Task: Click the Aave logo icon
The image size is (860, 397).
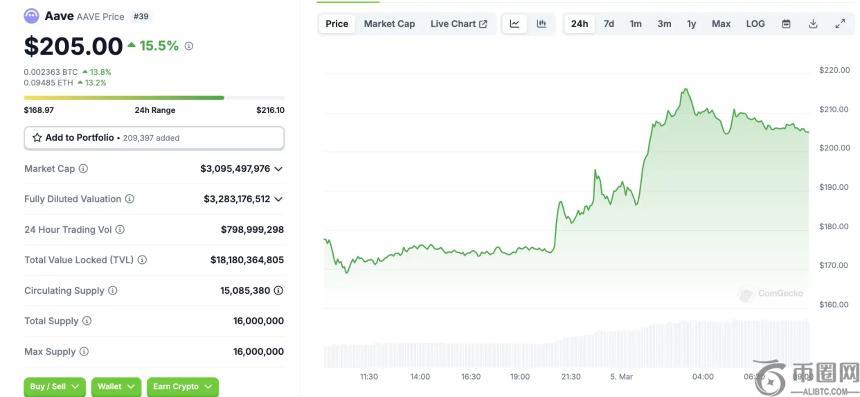Action: (x=31, y=16)
